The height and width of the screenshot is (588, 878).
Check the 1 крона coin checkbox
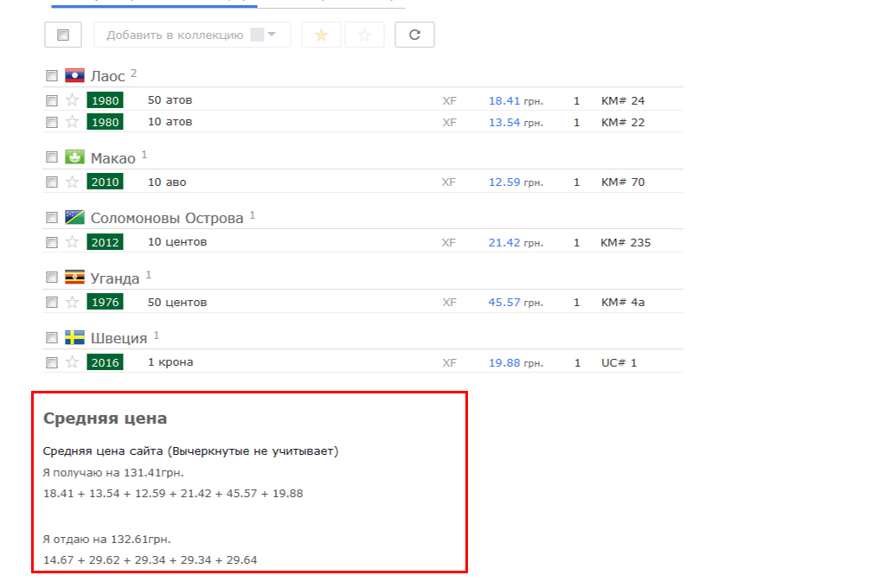tap(52, 363)
